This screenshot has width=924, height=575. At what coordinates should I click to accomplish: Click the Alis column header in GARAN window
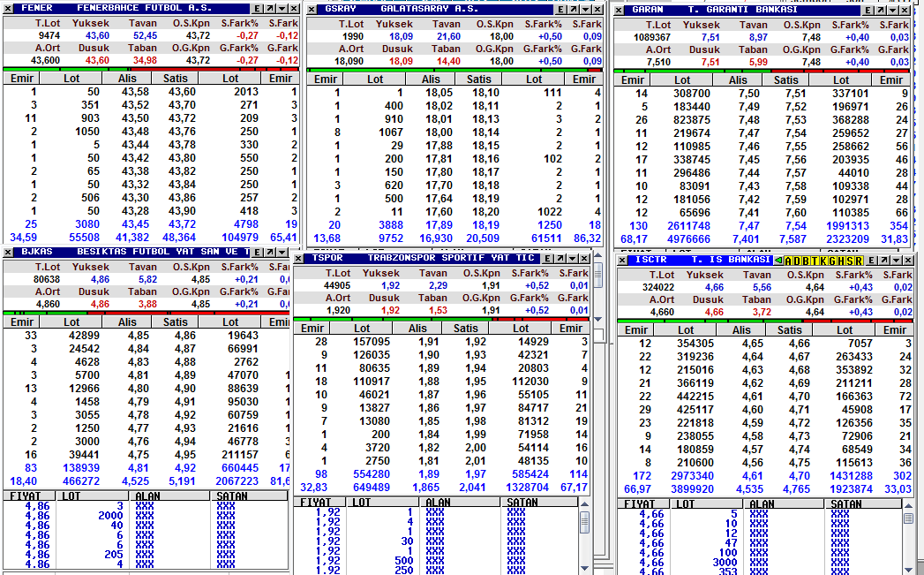click(x=737, y=80)
